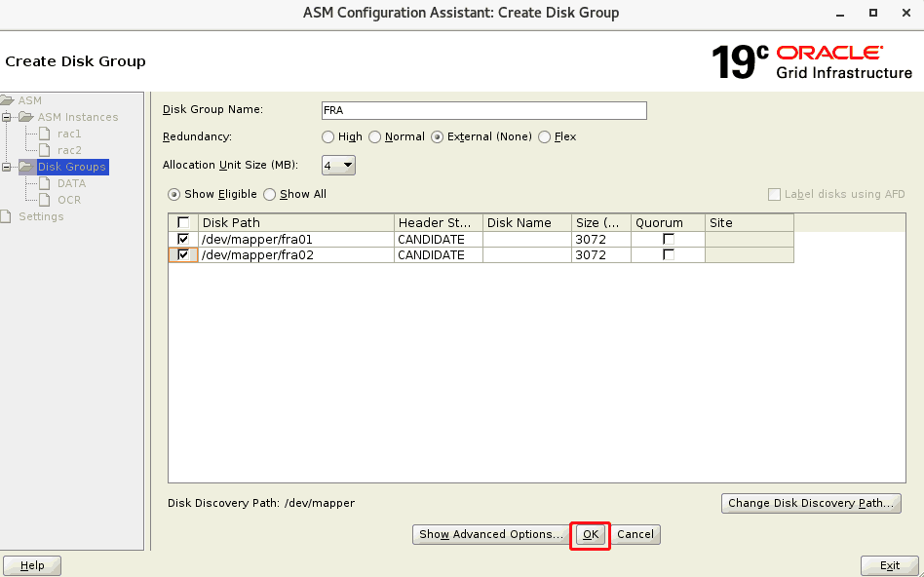Maximize the ASM Configuration Assistant window
Image resolution: width=924 pixels, height=577 pixels.
pos(873,13)
